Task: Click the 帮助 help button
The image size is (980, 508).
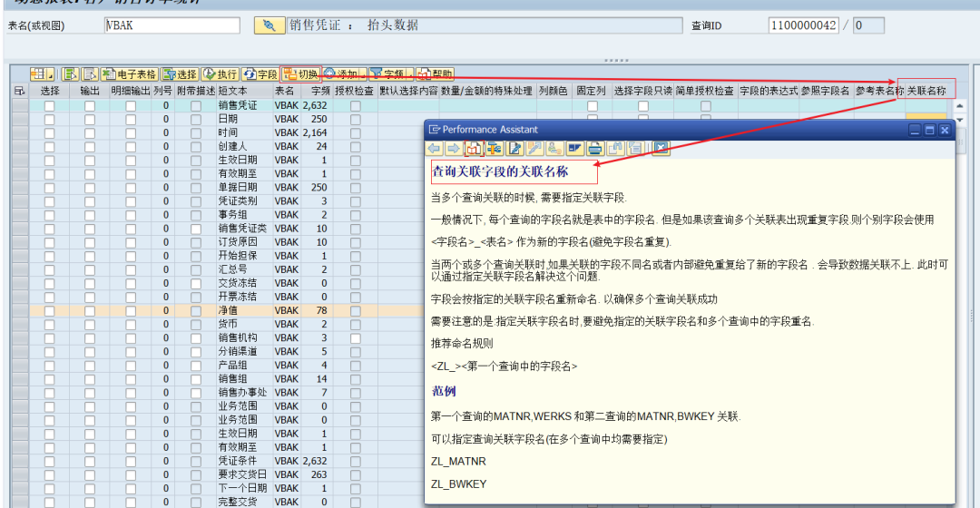Action: [435, 74]
